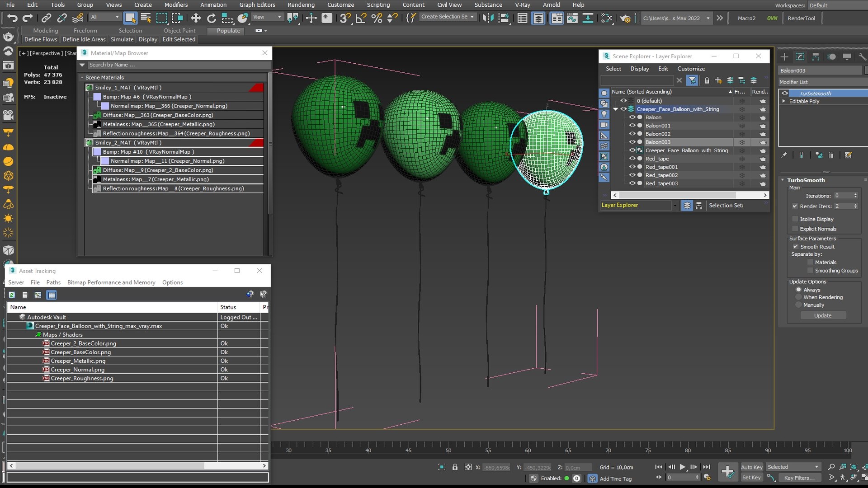Screen dimensions: 868x488
Task: Open Bitmap Performance and Memory menu
Action: 111,282
